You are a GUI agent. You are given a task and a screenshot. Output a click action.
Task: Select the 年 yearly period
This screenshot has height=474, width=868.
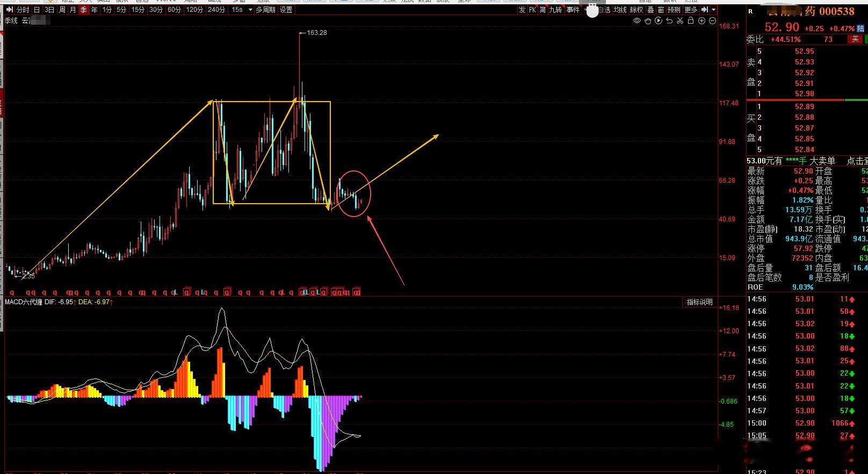click(x=95, y=10)
